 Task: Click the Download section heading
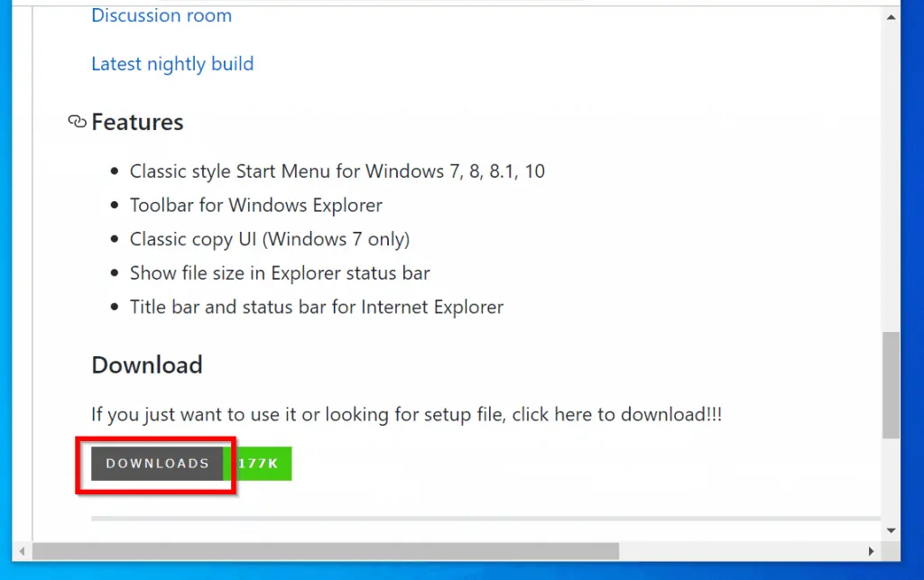pos(147,364)
